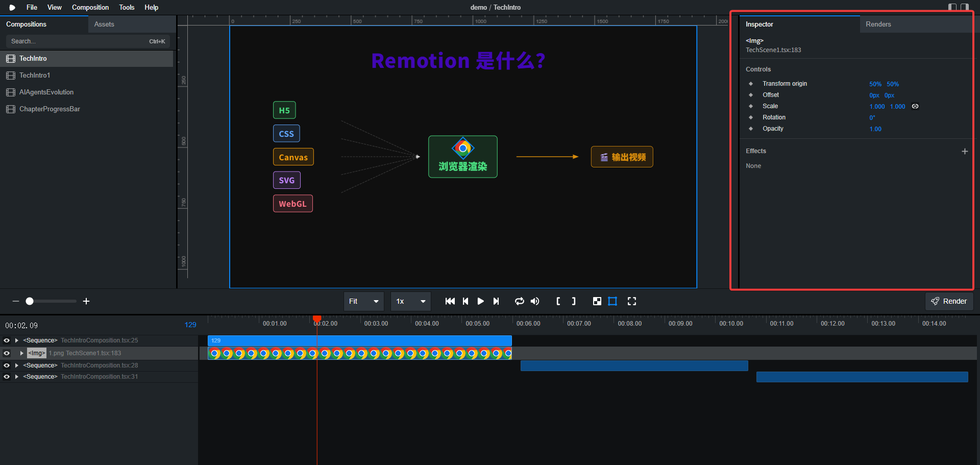Viewport: 980px width, 465px height.
Task: Click Scale keyframe diamond
Action: [751, 106]
